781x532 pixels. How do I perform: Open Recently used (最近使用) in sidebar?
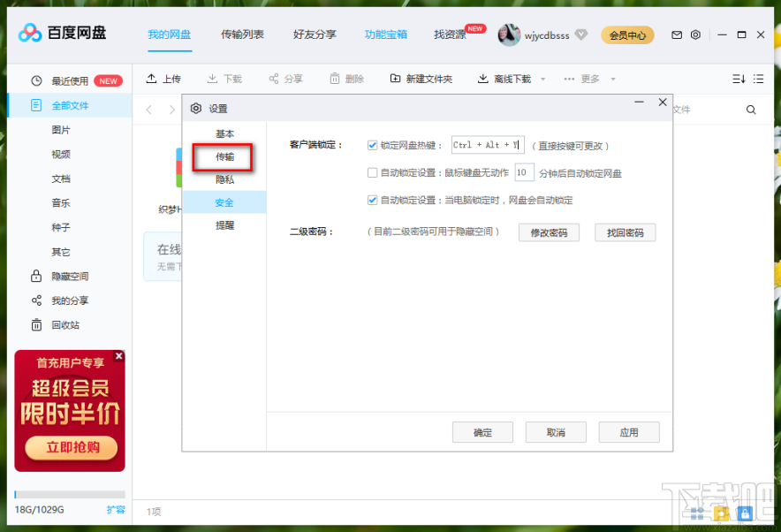tap(70, 81)
